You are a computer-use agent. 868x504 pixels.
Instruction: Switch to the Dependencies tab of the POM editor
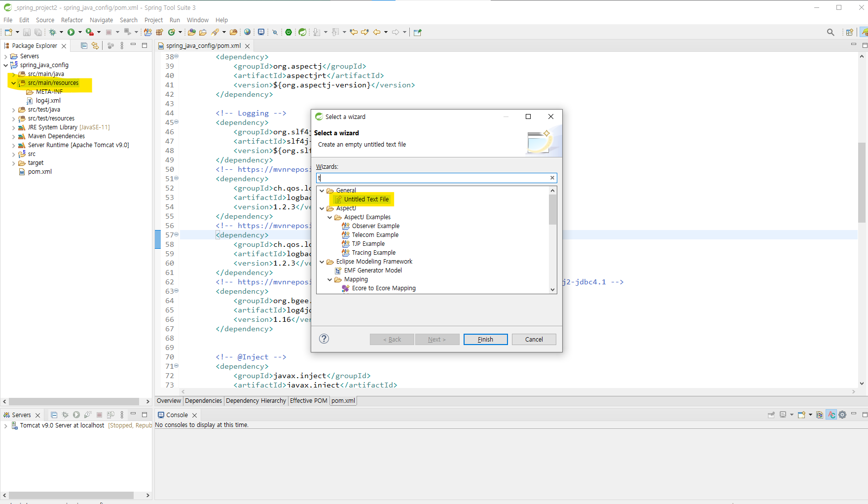tap(203, 401)
